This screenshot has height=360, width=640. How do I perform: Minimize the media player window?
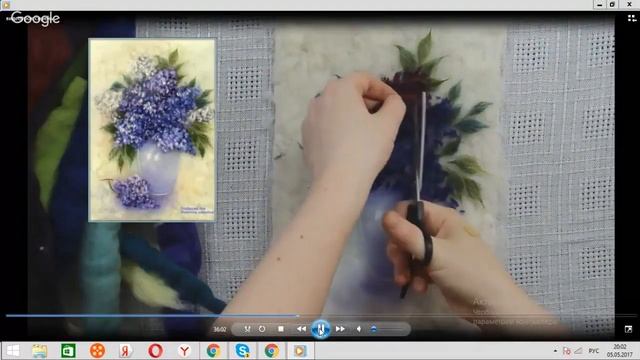pos(599,4)
